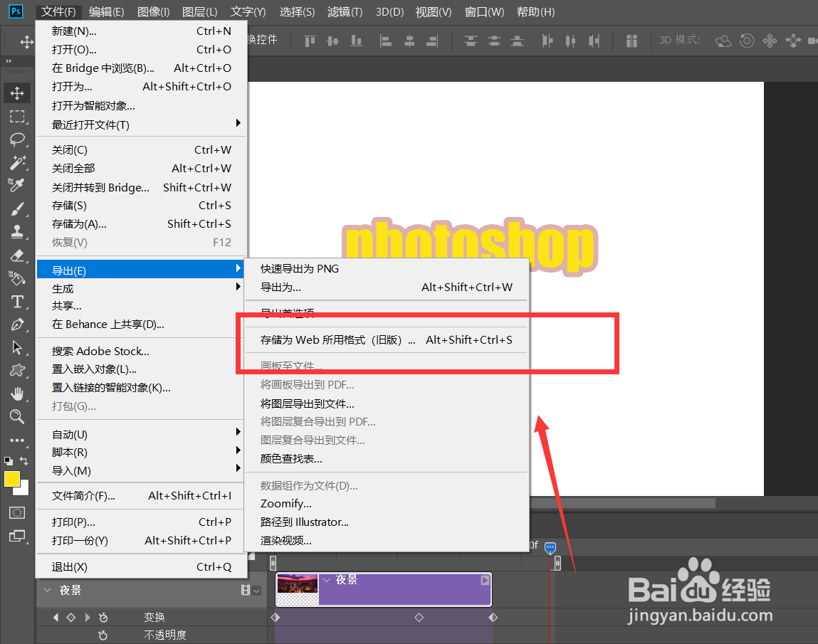Reset default foreground and background colors
Image resolution: width=818 pixels, height=644 pixels.
click(x=9, y=460)
